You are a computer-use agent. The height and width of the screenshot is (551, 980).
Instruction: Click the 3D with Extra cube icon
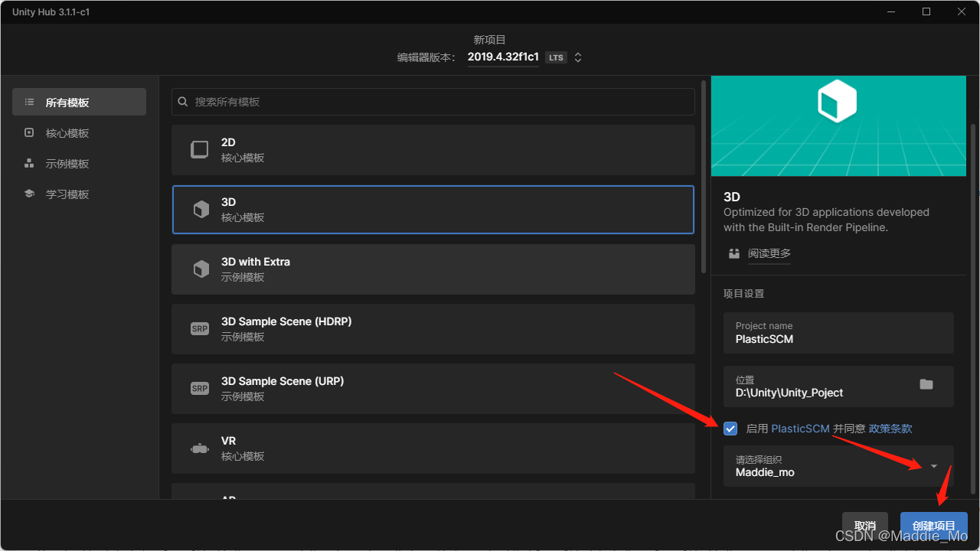(201, 269)
